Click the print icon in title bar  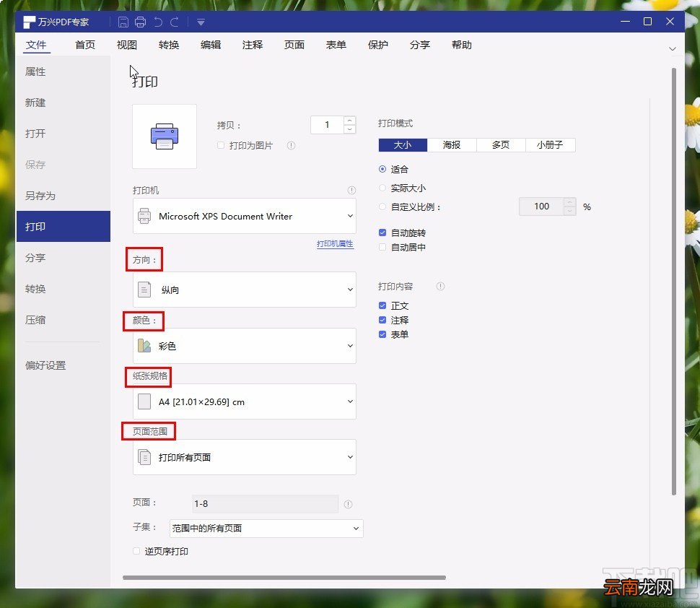[x=140, y=22]
